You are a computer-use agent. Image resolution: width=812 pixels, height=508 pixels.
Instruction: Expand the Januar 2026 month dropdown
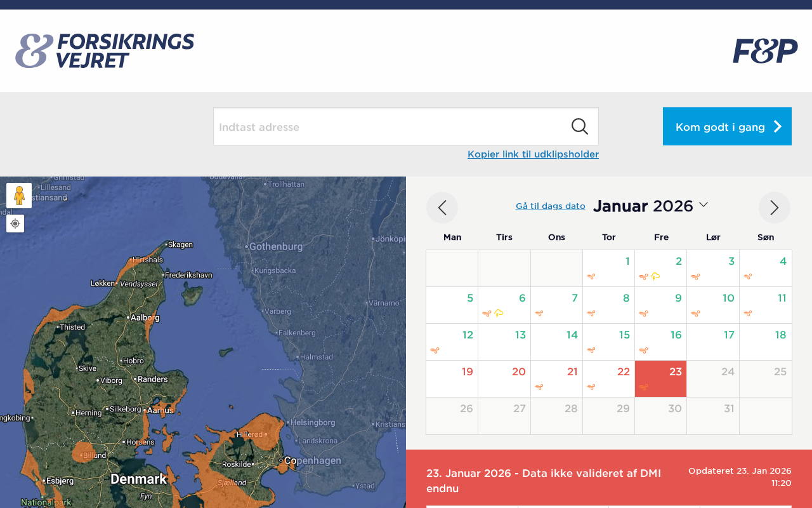tap(704, 204)
